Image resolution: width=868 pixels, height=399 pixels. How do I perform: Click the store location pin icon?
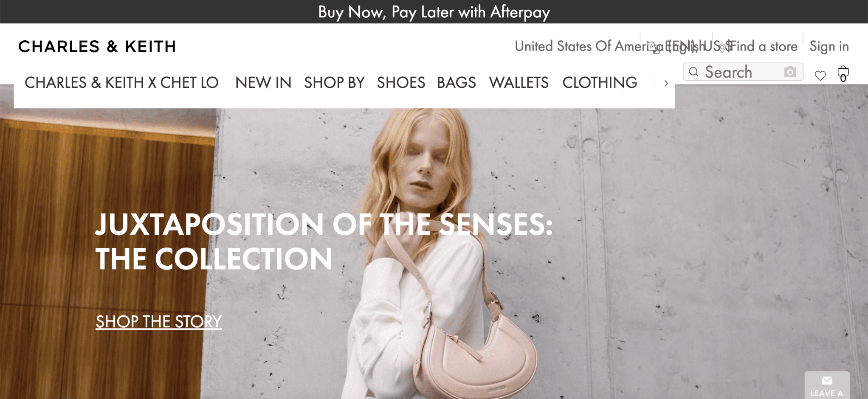[722, 48]
